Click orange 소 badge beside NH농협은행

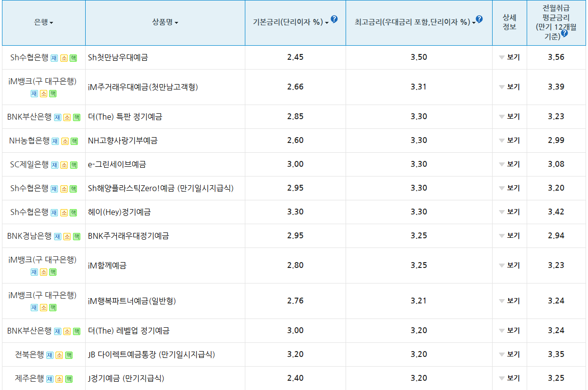[64, 141]
